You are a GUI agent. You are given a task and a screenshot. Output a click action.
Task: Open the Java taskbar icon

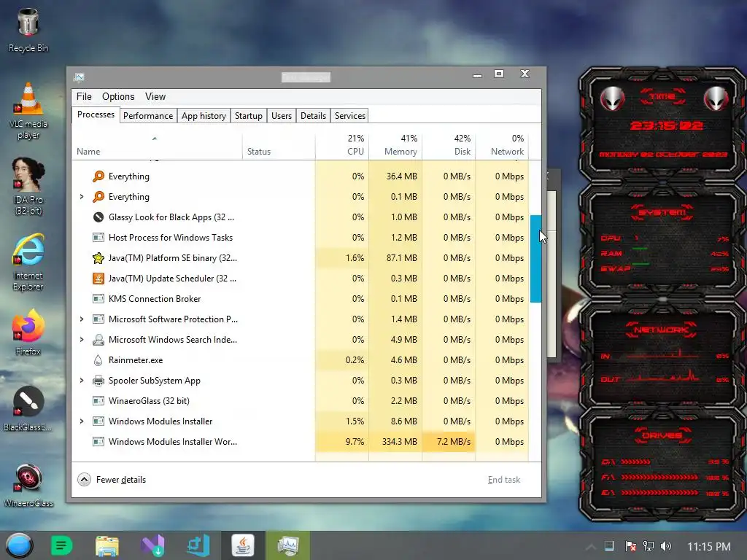click(243, 545)
